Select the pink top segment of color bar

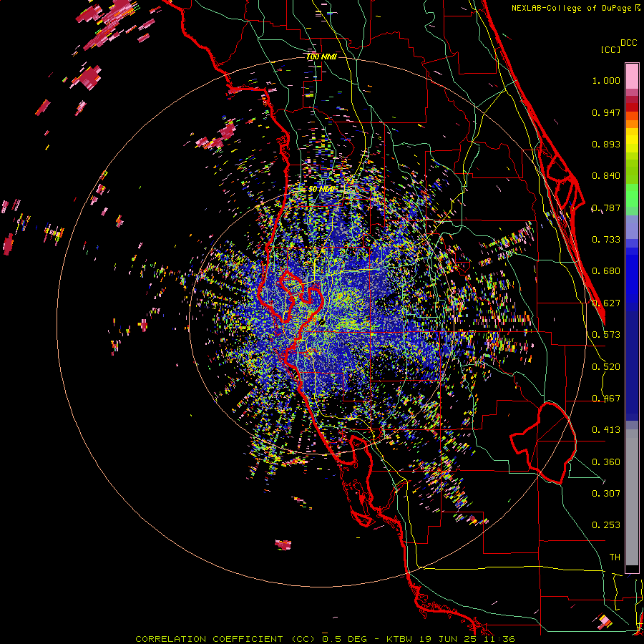point(632,76)
